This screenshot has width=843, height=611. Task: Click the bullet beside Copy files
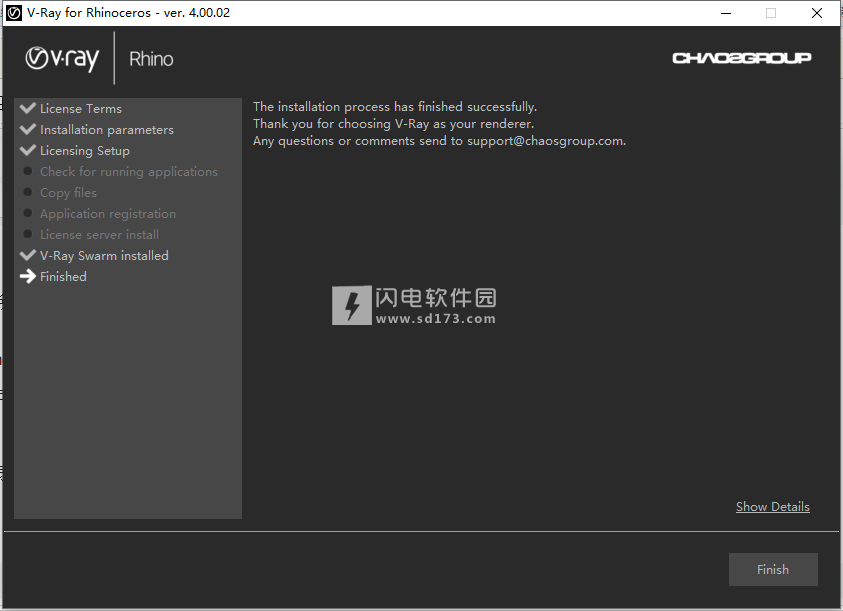[x=28, y=192]
